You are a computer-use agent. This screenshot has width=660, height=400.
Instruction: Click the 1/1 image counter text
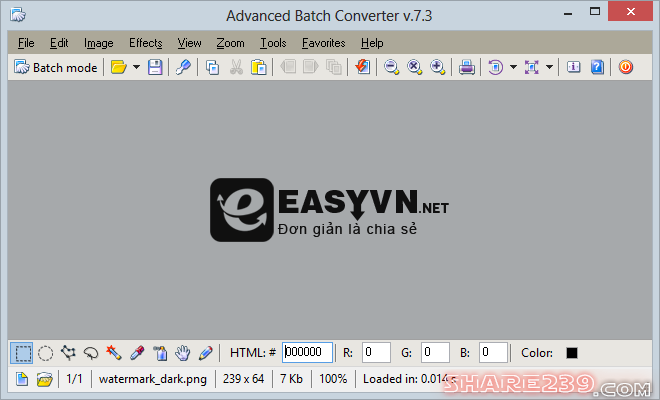(75, 379)
